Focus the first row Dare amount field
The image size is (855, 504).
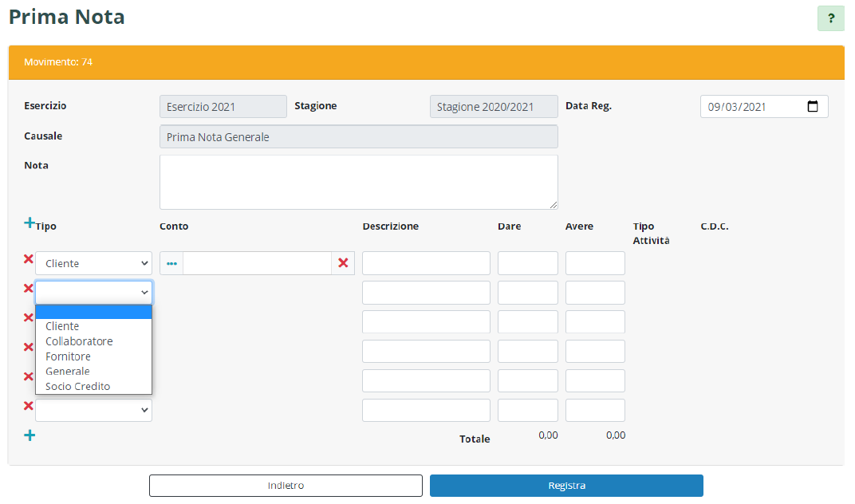pos(527,263)
